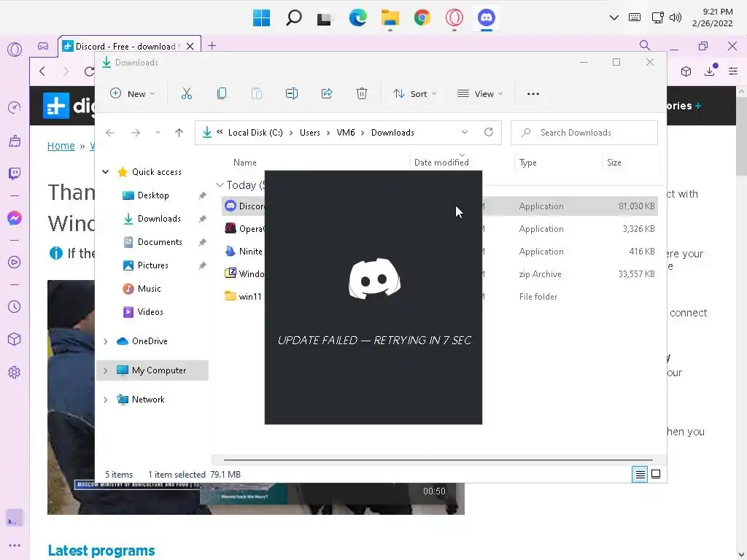Expand the My Computer tree node
The height and width of the screenshot is (560, 747).
coord(106,370)
